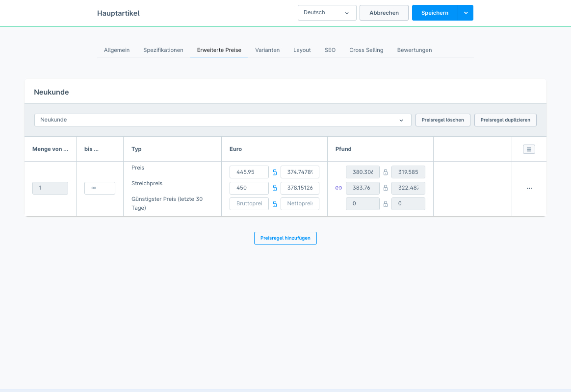
Task: Switch to the Varianten tab
Action: tap(267, 50)
